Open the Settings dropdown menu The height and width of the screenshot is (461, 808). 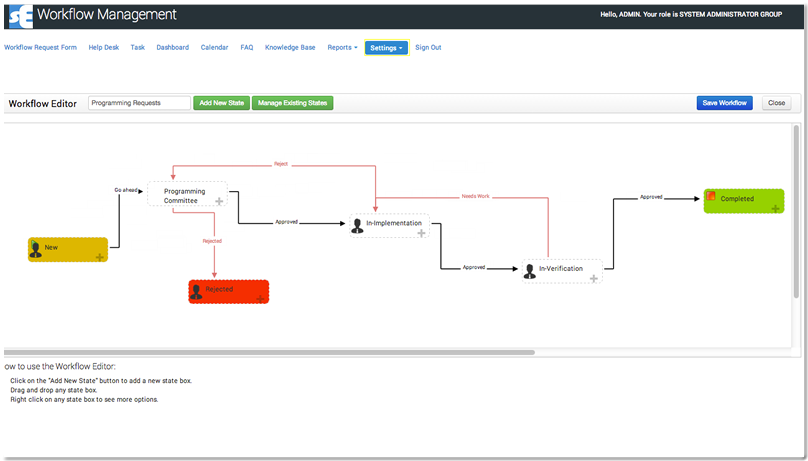coord(386,47)
